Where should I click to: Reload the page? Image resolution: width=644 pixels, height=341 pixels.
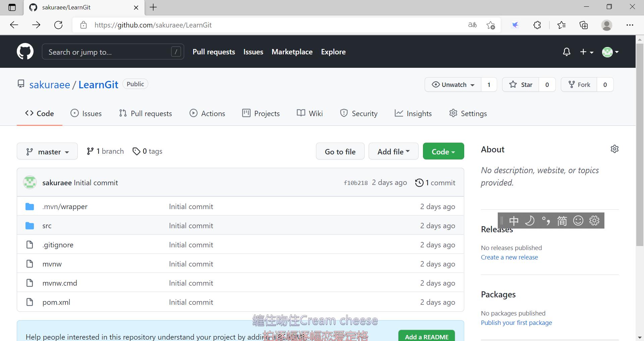pyautogui.click(x=58, y=25)
